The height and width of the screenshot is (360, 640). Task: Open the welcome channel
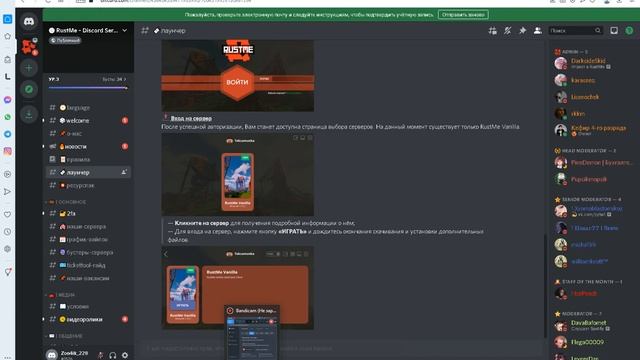pos(88,120)
